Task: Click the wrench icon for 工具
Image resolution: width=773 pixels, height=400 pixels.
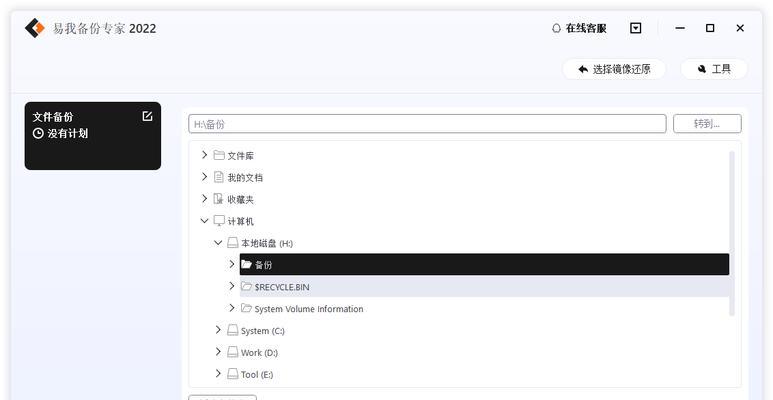Action: tap(702, 69)
